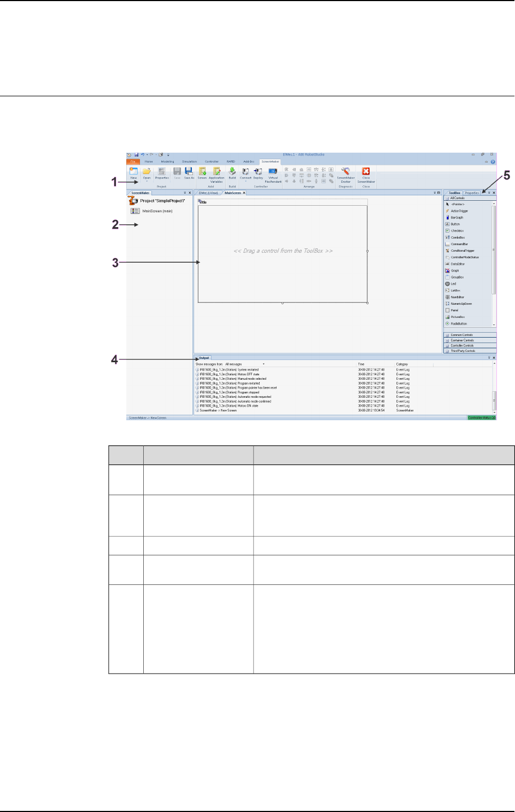Switch to the Controller ribbon tab

212,162
